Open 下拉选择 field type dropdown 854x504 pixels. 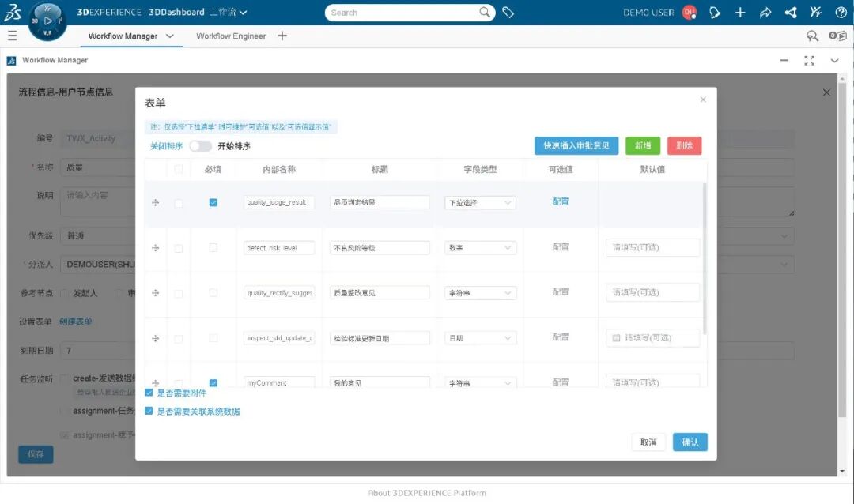[x=480, y=202]
